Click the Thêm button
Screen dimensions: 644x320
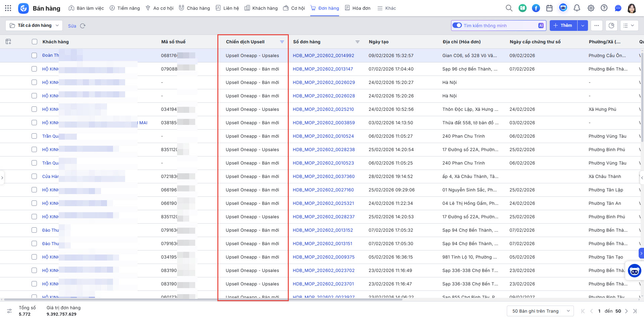[563, 26]
